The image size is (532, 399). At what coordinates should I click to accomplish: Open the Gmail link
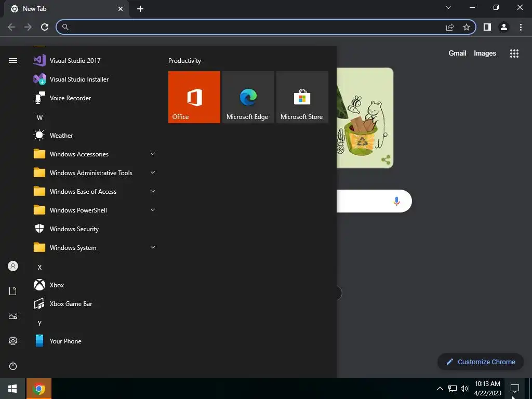point(457,54)
